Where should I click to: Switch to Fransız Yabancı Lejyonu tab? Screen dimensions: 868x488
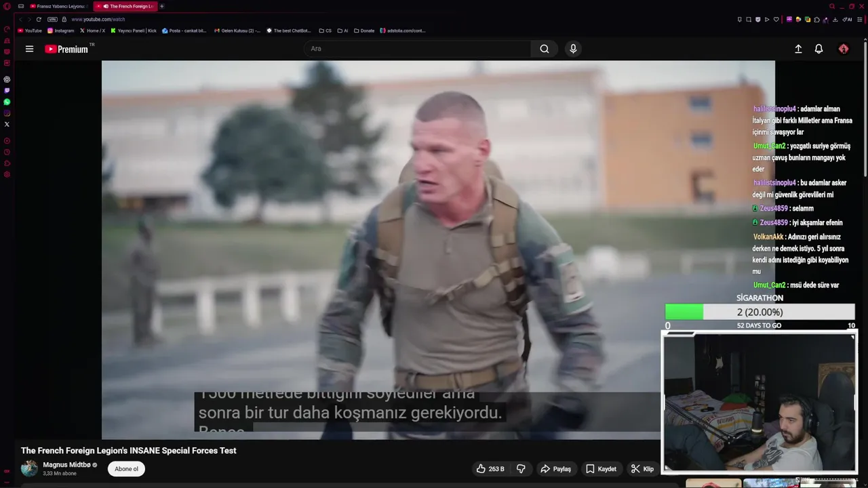(58, 6)
